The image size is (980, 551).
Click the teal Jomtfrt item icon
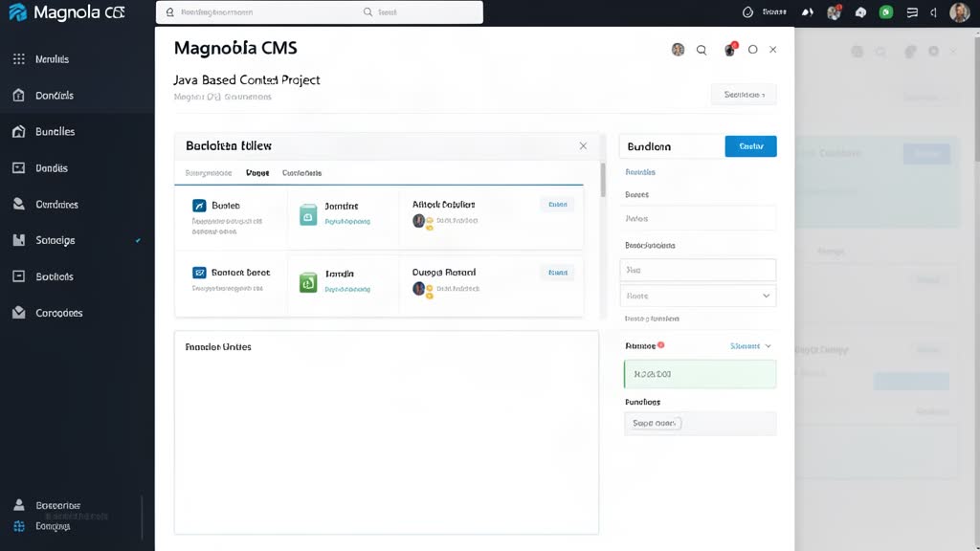(308, 215)
